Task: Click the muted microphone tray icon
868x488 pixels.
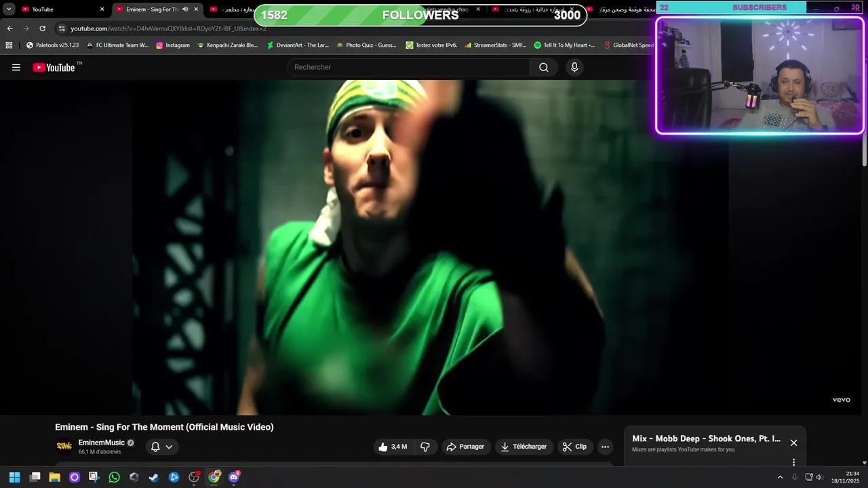Action: 795,477
